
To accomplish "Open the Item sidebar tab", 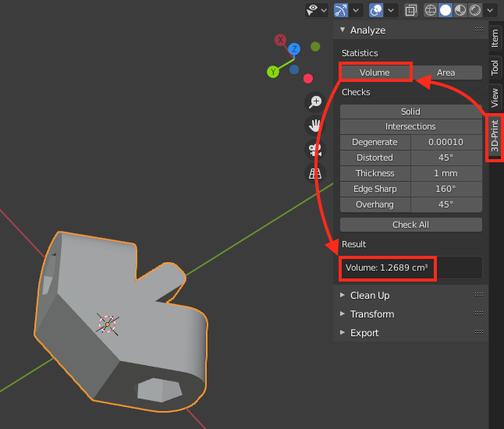I will pos(495,39).
